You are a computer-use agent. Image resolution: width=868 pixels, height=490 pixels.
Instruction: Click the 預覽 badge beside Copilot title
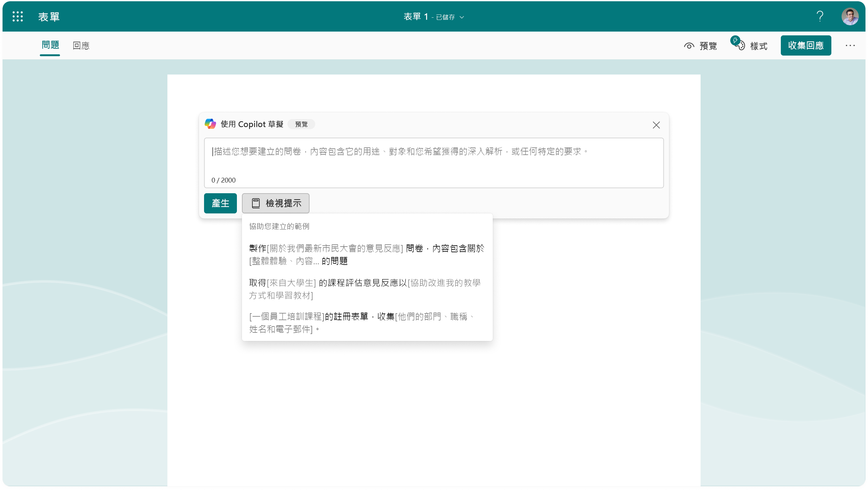pos(301,124)
